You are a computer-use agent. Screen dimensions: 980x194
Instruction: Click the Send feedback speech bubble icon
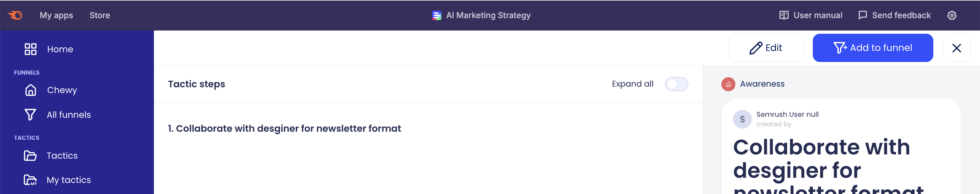862,15
